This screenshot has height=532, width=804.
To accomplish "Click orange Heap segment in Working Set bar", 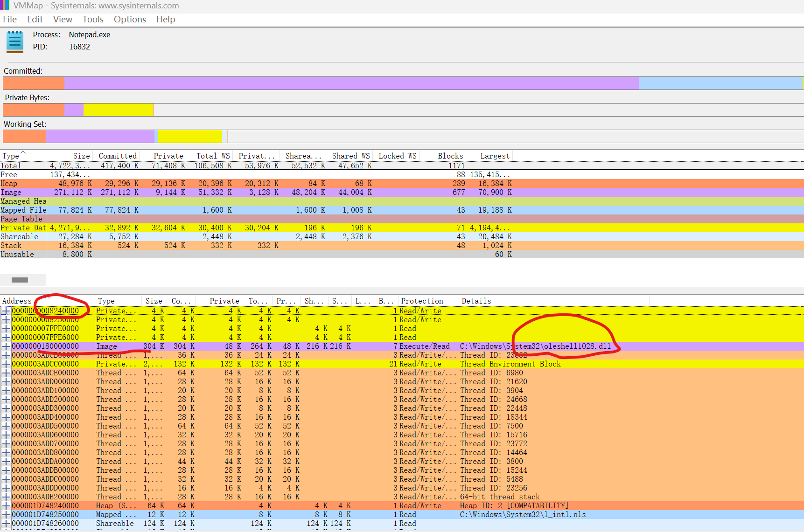I will [x=24, y=136].
